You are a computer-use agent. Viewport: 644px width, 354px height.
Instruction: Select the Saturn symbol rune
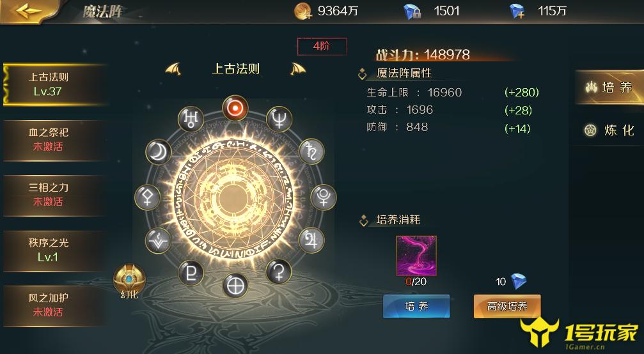click(311, 151)
